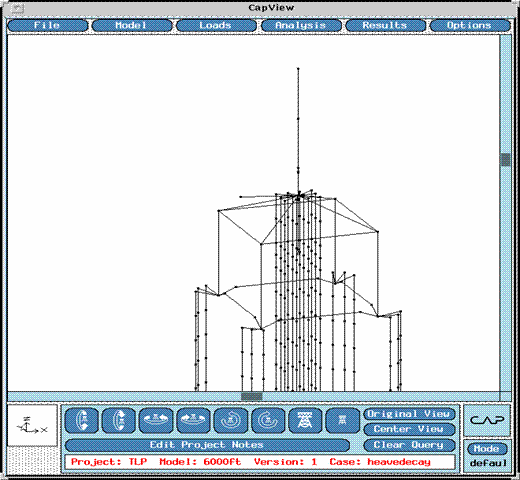The image size is (520, 480).
Task: Click the 'Model: 6000ft' status text
Action: (200, 462)
